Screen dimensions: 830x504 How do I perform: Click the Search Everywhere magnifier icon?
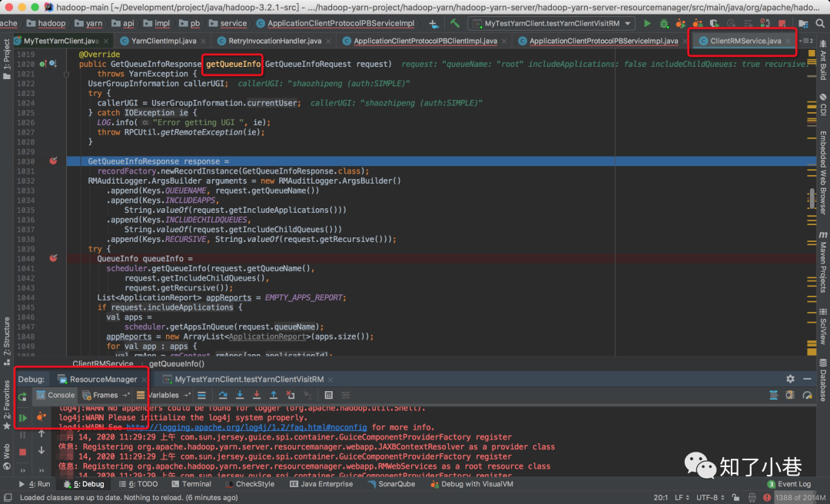coord(821,23)
